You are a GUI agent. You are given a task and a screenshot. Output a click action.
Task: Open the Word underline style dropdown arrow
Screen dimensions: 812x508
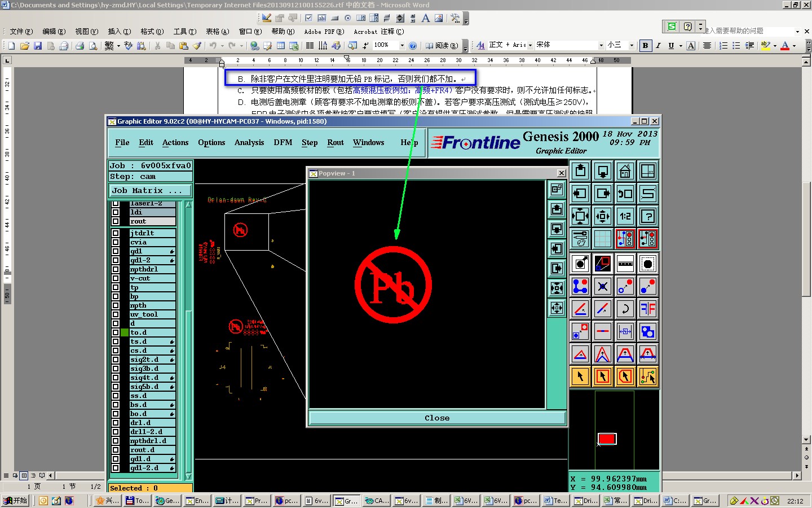(x=681, y=46)
